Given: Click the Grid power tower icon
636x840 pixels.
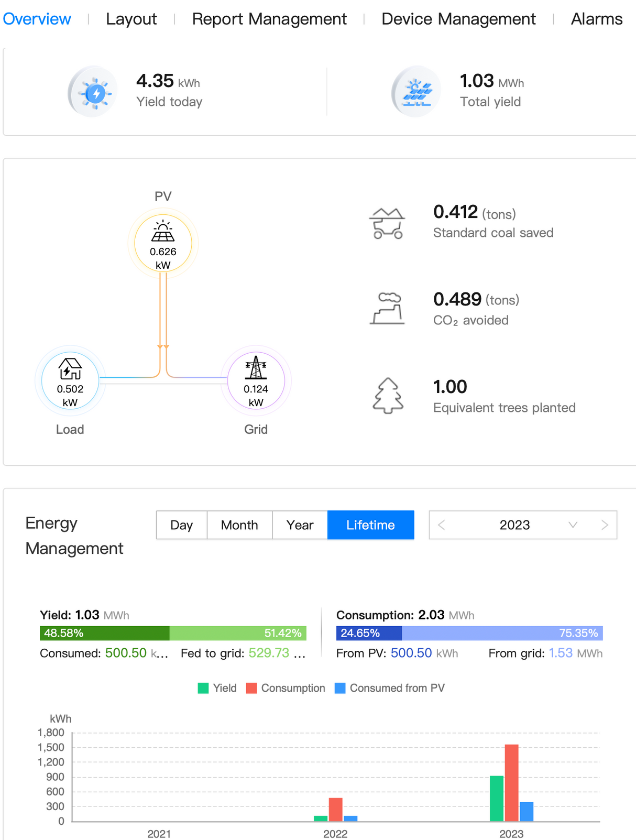Looking at the screenshot, I should point(256,368).
